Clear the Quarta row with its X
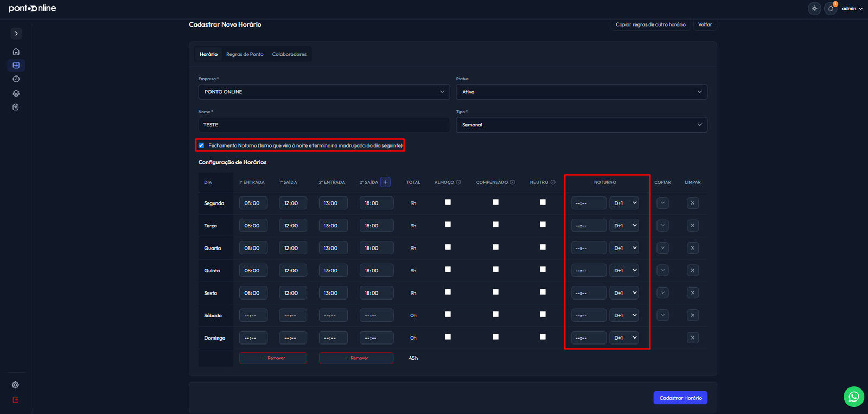The image size is (868, 414). coord(693,248)
